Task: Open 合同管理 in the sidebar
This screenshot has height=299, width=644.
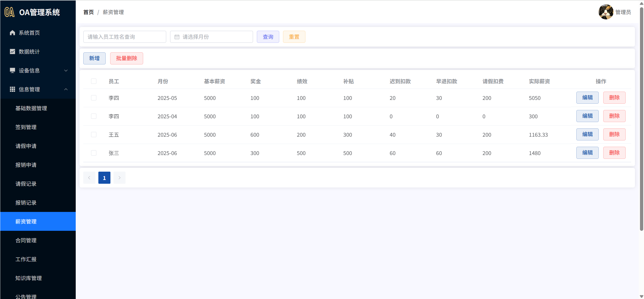Action: tap(26, 240)
